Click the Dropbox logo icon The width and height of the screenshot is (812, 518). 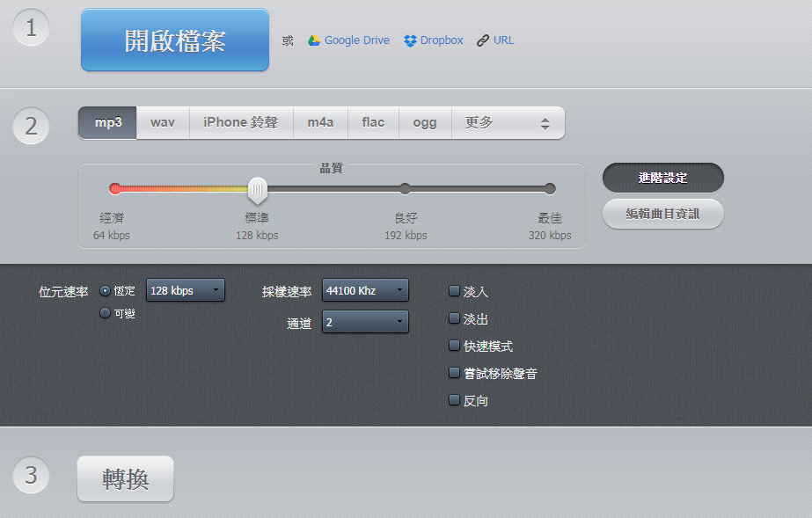410,40
